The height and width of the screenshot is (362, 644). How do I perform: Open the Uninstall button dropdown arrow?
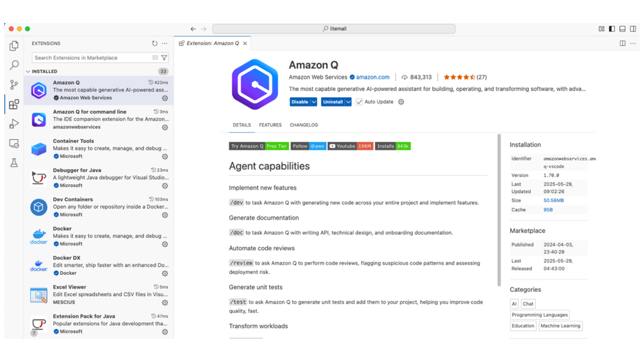click(x=348, y=102)
